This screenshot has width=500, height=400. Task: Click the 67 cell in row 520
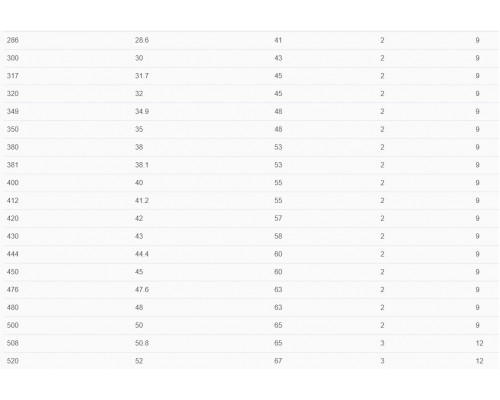(x=278, y=361)
